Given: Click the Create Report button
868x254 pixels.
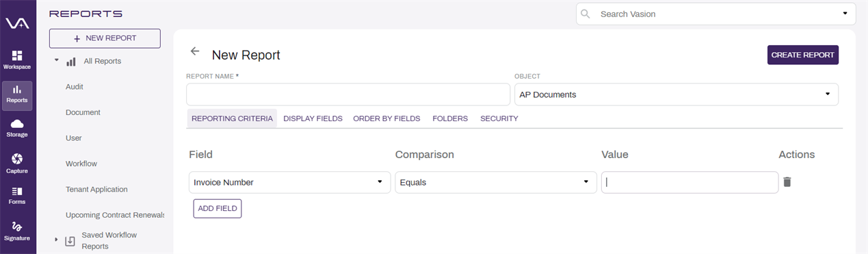Looking at the screenshot, I should [803, 55].
